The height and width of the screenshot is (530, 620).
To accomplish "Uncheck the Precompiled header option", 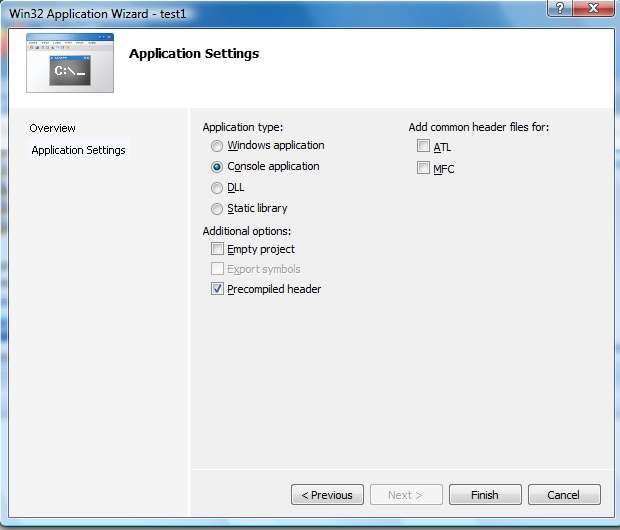I will pyautogui.click(x=217, y=289).
